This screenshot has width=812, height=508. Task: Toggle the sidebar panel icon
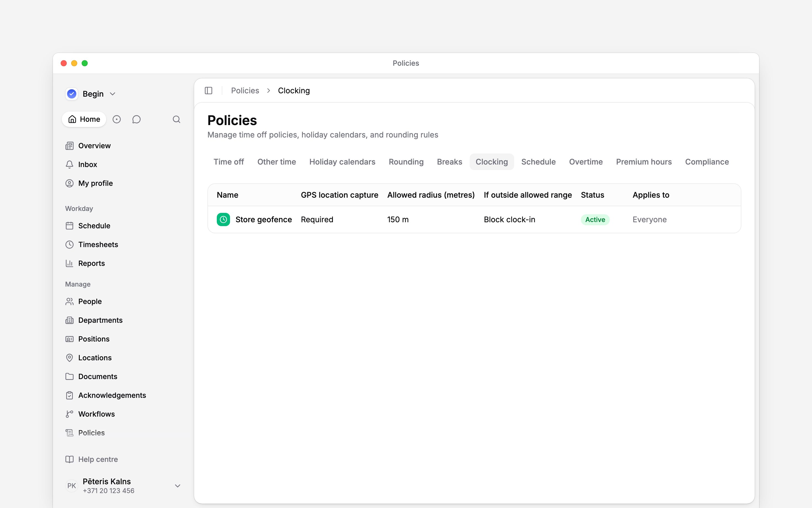208,91
